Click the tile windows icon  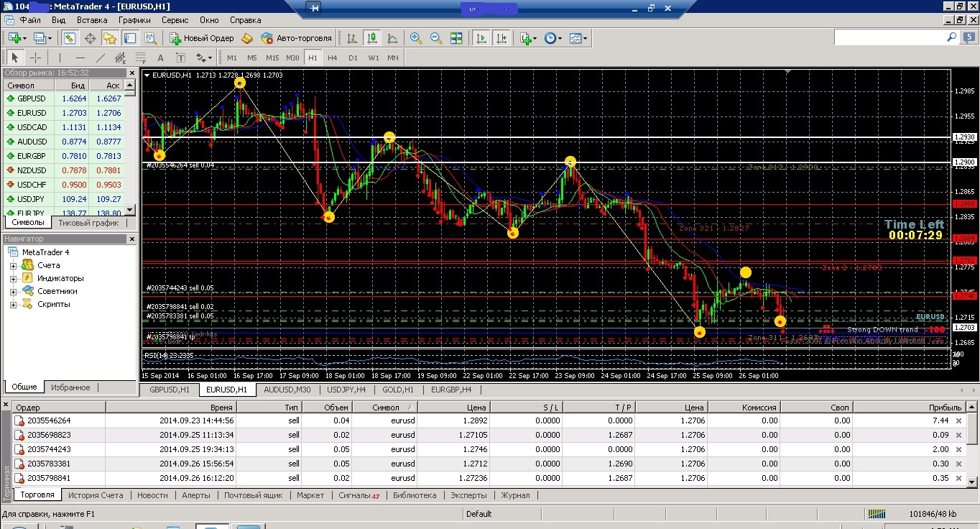[456, 38]
